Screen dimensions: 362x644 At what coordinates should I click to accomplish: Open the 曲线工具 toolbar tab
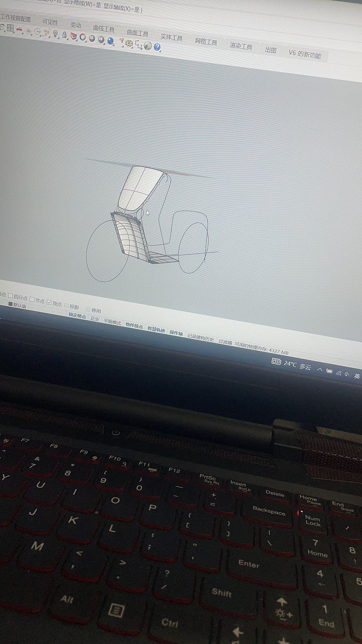[x=104, y=29]
